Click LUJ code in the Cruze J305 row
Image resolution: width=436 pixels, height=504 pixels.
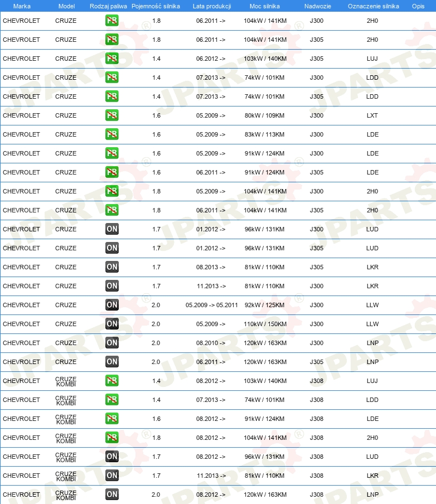(x=372, y=59)
